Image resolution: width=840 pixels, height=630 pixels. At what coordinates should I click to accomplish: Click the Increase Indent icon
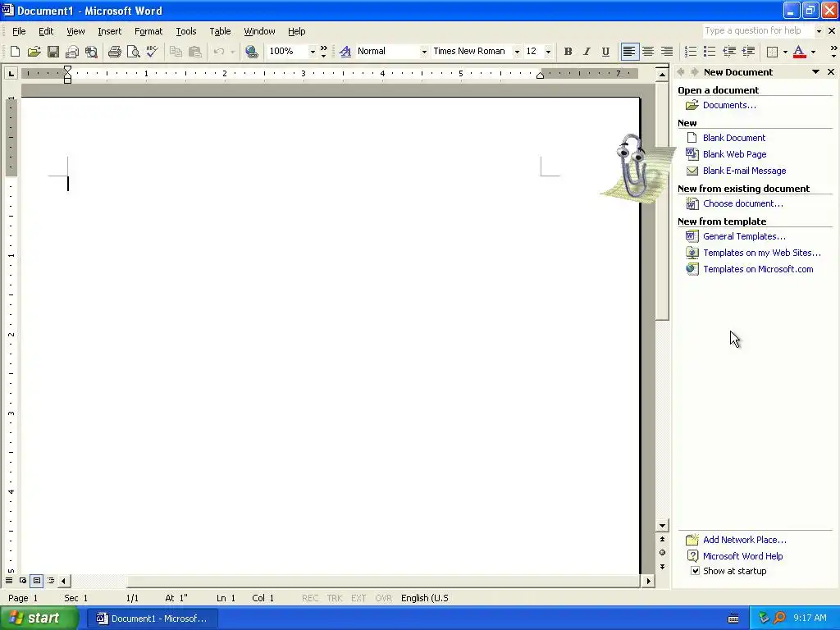coord(748,52)
